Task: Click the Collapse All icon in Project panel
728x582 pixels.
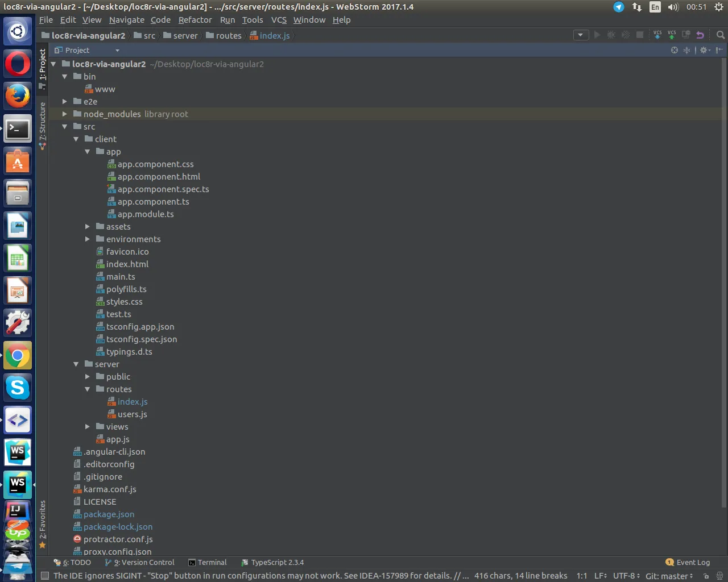Action: [x=686, y=50]
